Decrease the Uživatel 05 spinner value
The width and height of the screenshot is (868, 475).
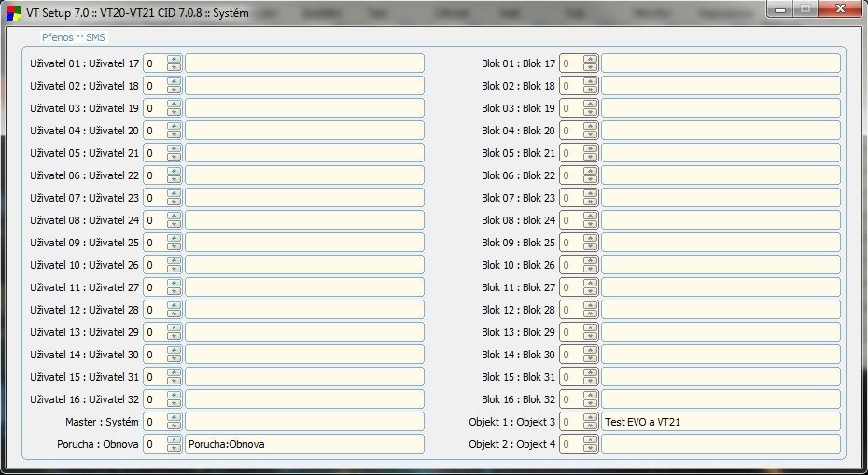click(174, 157)
